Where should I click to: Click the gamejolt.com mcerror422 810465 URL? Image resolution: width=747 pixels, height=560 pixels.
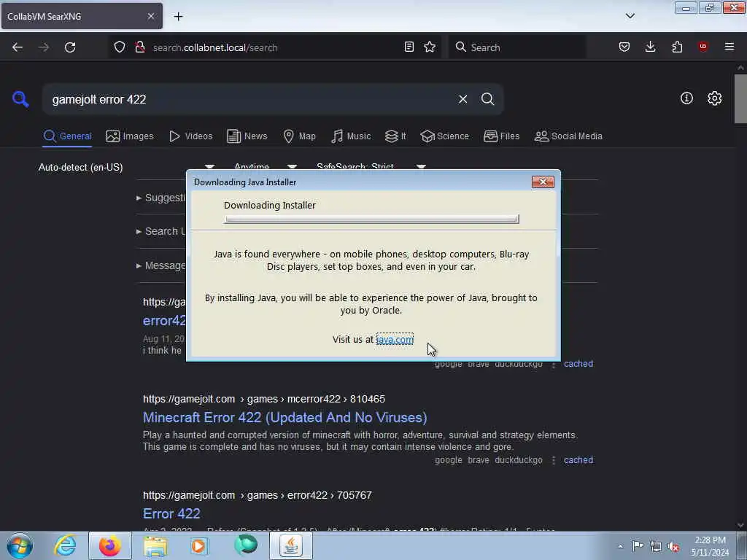[x=264, y=399]
